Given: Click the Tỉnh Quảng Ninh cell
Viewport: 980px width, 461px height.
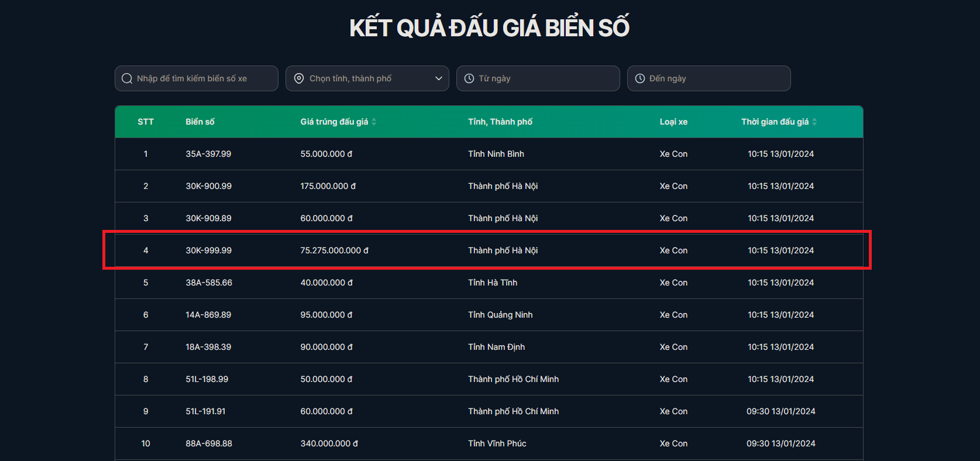Looking at the screenshot, I should point(500,315).
